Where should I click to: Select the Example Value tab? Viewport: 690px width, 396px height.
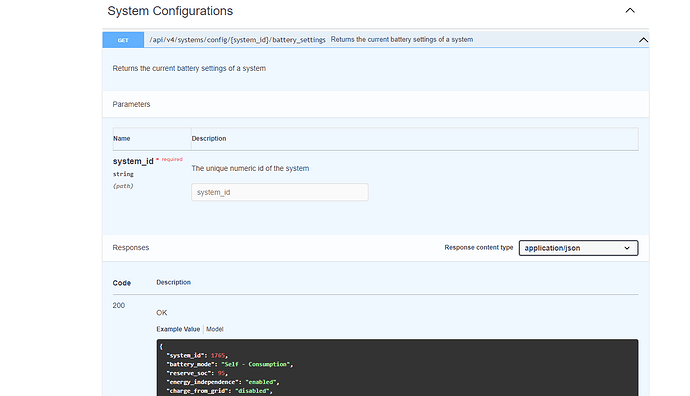pos(178,329)
